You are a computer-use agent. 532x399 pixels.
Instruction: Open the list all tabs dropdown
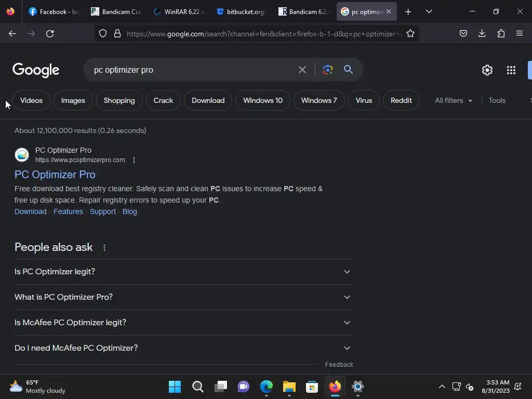tap(429, 11)
